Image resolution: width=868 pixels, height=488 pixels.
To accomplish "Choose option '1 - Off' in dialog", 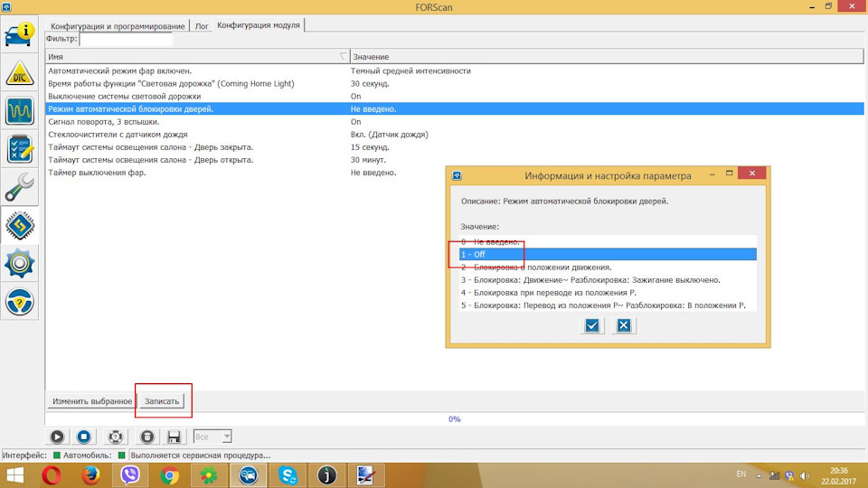I will 608,255.
